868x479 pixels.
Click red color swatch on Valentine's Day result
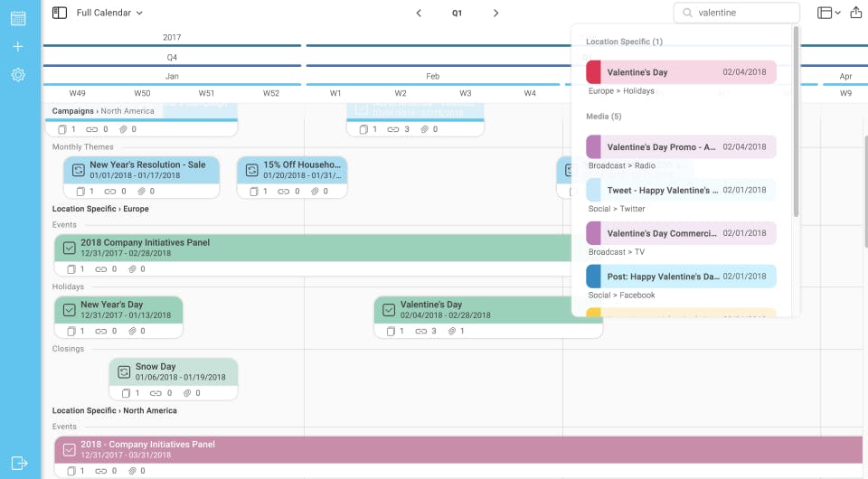(x=593, y=72)
